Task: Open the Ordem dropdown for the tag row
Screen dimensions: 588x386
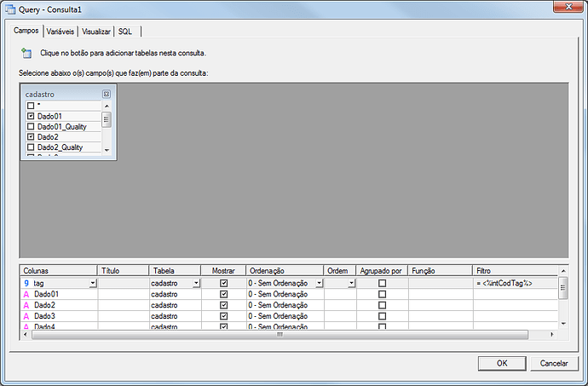Action: pyautogui.click(x=351, y=283)
